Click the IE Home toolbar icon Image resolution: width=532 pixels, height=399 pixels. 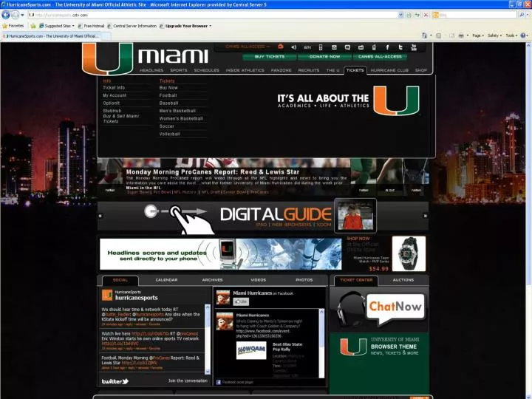424,35
